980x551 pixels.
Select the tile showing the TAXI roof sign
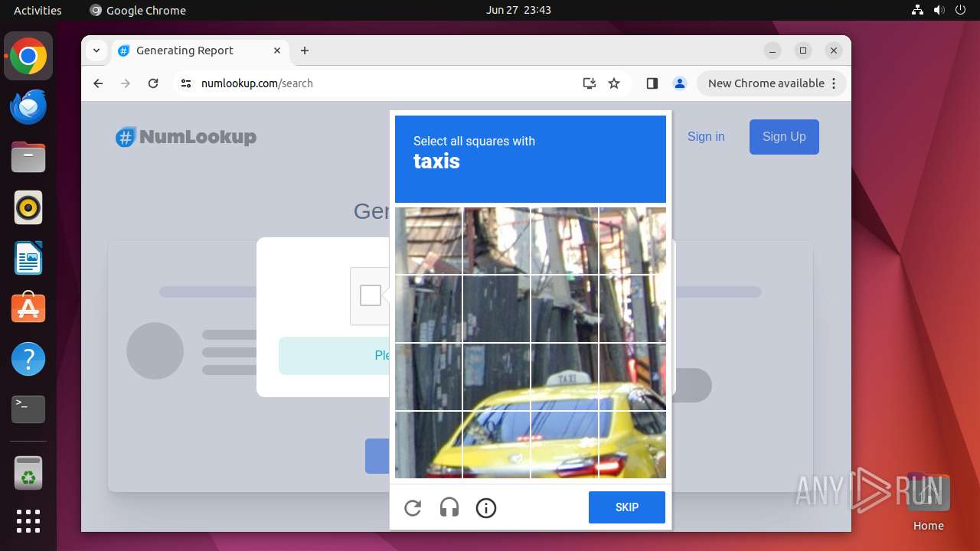564,377
